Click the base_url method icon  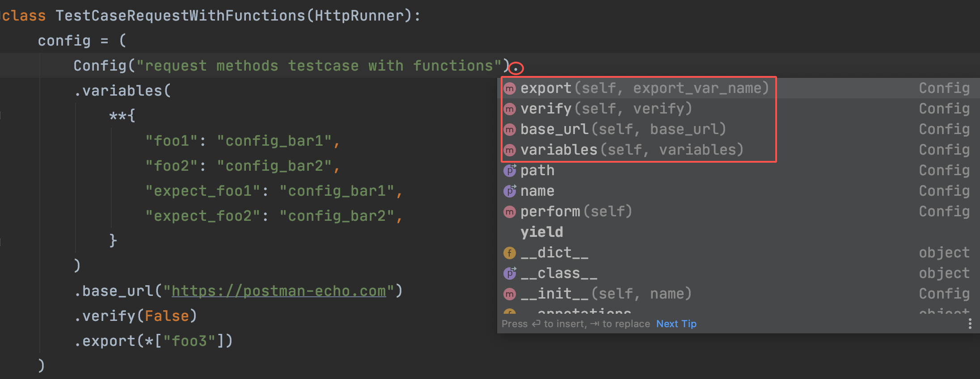click(x=510, y=130)
